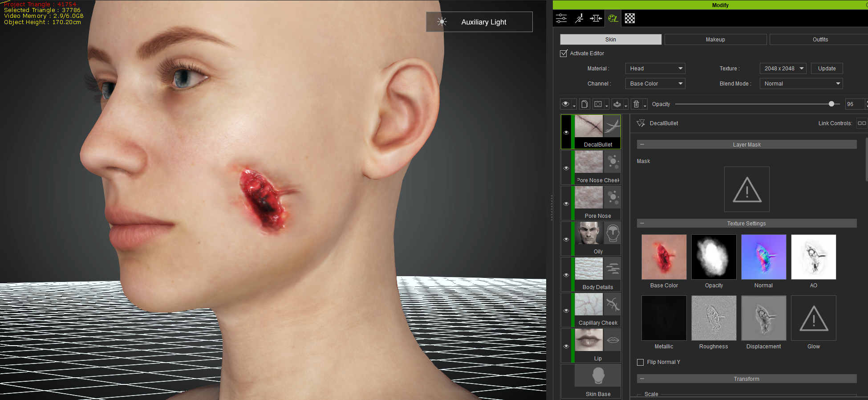Select the AO texture thumbnail
The width and height of the screenshot is (868, 400).
point(814,257)
